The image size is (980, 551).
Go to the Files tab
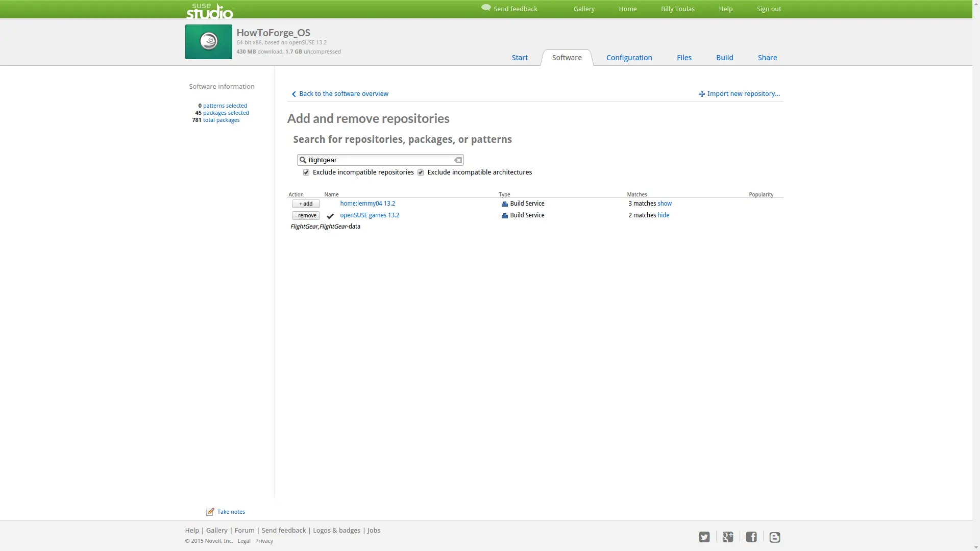click(x=684, y=58)
